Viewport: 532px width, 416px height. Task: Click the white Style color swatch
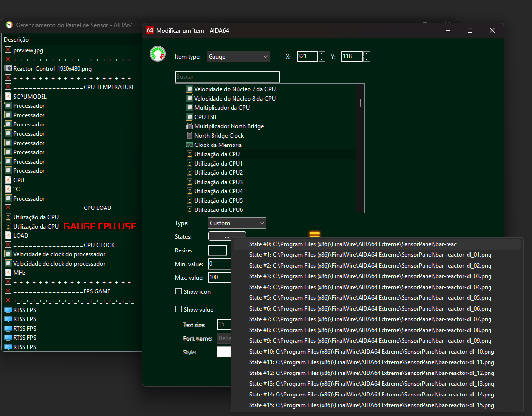point(224,352)
